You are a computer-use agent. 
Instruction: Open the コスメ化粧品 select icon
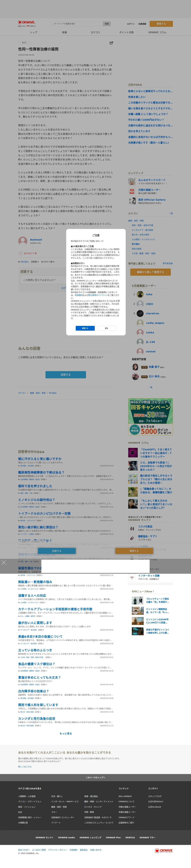click(132, 529)
